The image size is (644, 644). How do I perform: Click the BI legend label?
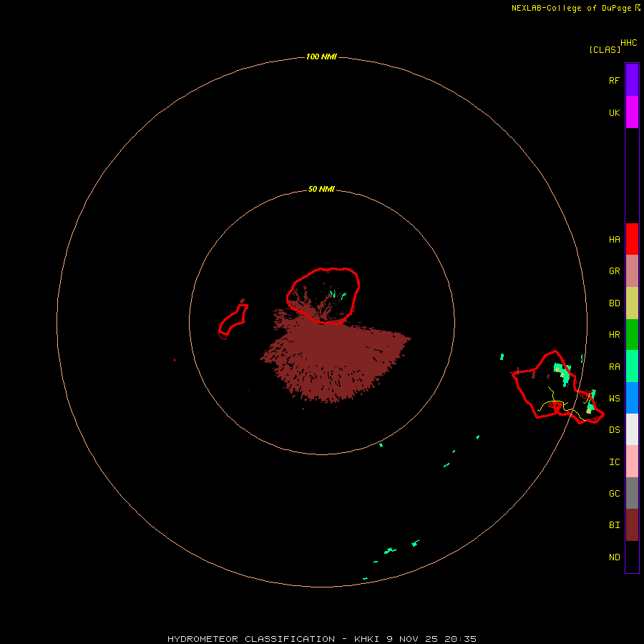(614, 525)
